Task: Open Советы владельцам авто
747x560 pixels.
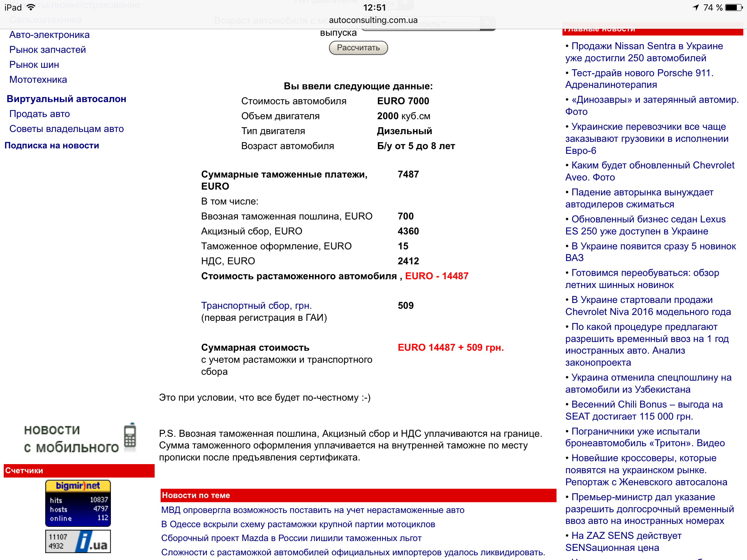Action: click(x=66, y=129)
